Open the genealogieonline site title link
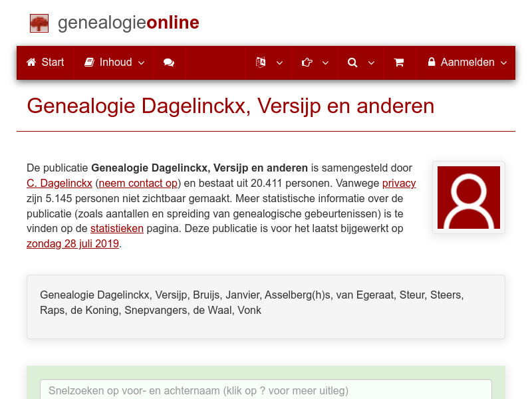Viewport: 532px width, 399px height. click(x=128, y=23)
